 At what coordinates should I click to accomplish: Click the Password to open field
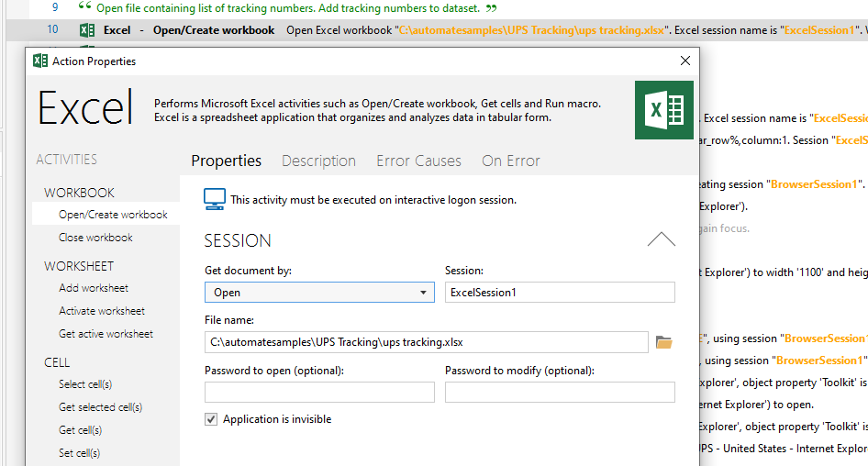tap(319, 393)
